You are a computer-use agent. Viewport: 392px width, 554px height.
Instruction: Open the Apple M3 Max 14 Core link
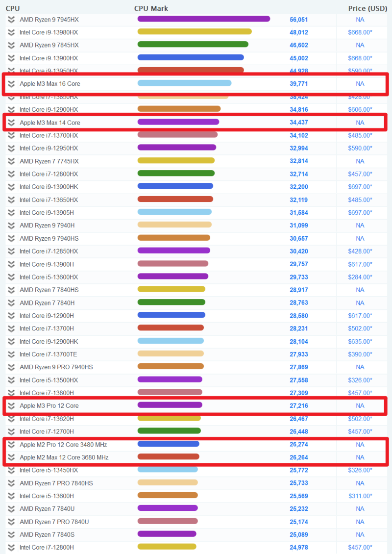[50, 123]
